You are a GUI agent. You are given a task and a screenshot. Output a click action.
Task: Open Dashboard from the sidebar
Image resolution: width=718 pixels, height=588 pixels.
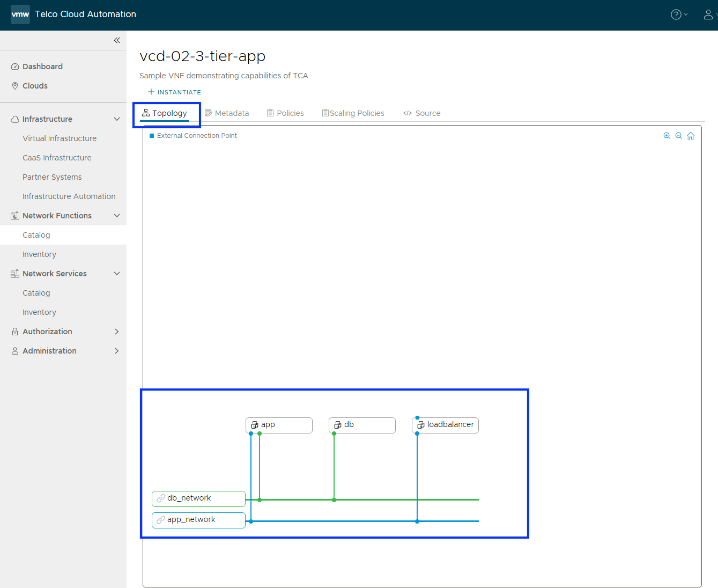(x=42, y=67)
